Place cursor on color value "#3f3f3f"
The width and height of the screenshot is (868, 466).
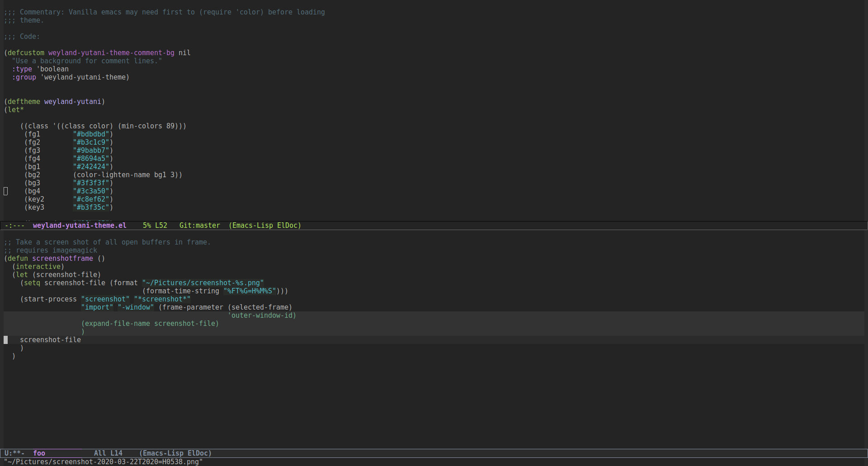coord(91,183)
